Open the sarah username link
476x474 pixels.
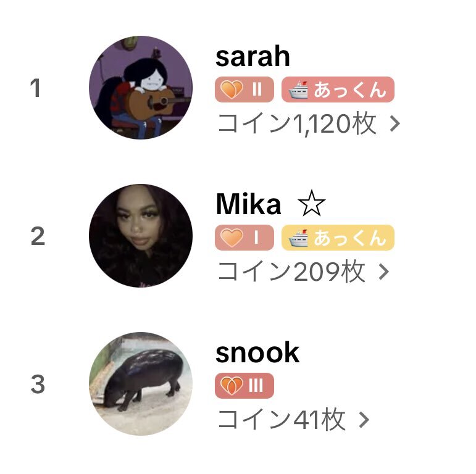253,57
